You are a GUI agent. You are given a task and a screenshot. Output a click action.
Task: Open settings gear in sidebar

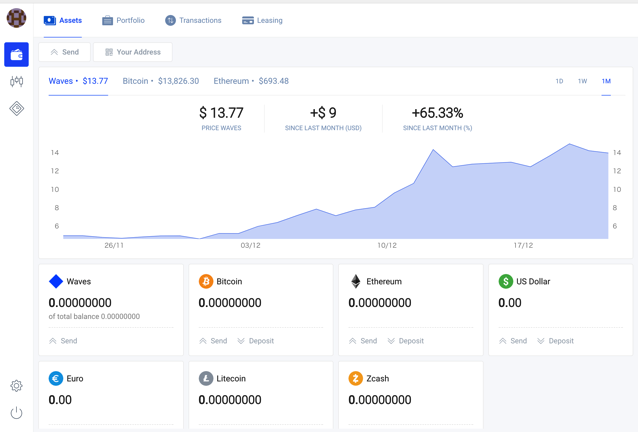pos(16,386)
